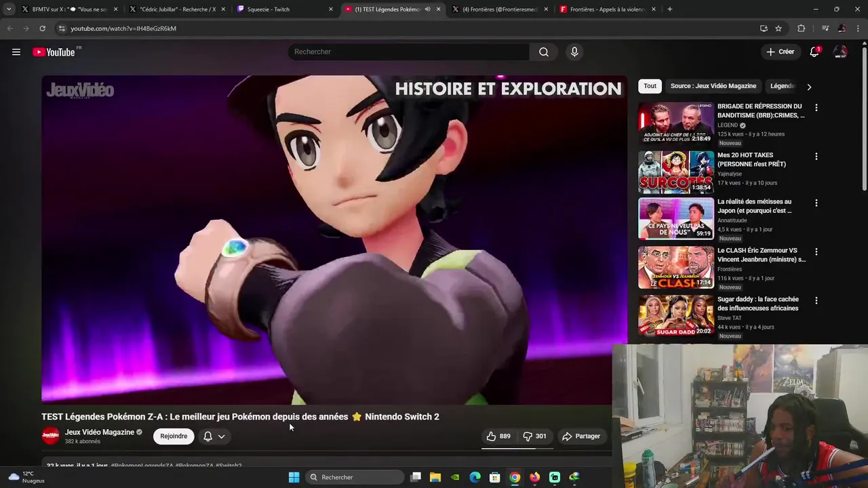The image size is (868, 488).
Task: Open Windows Start menu
Action: (294, 477)
